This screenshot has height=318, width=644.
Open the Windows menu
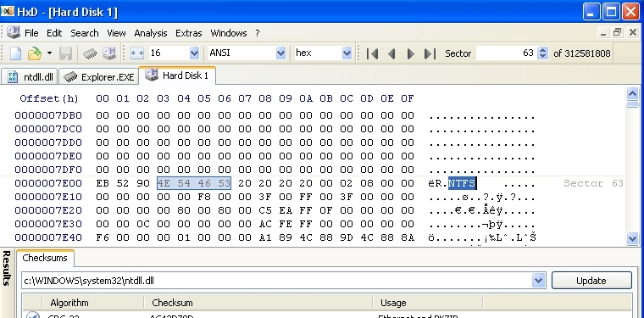pos(228,33)
